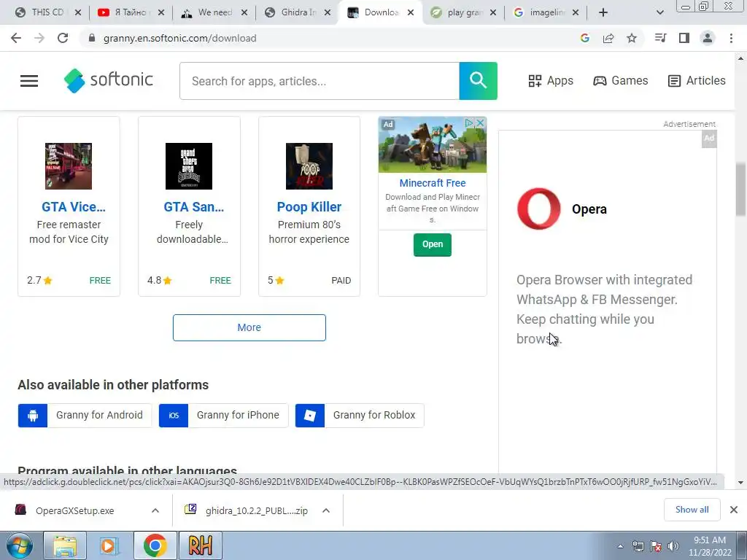Click the scrollbar down arrow
The width and height of the screenshot is (747, 560).
[741, 483]
